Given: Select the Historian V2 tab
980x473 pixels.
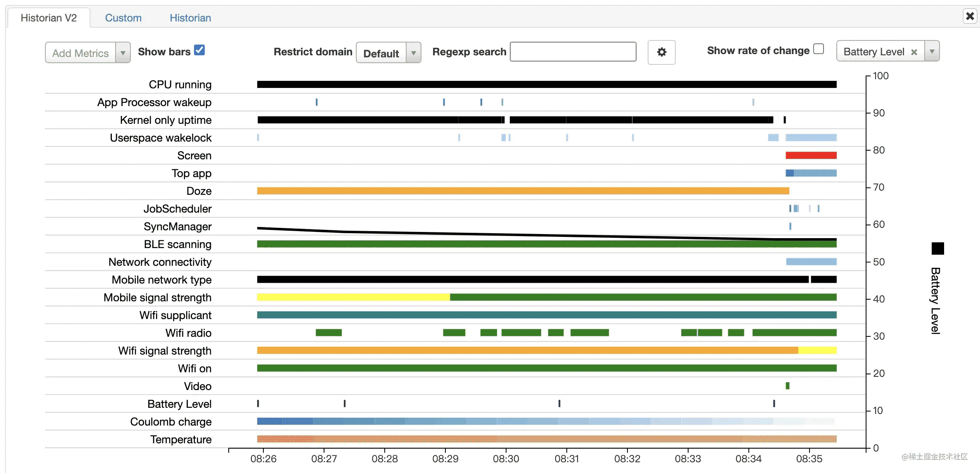Looking at the screenshot, I should coord(49,18).
